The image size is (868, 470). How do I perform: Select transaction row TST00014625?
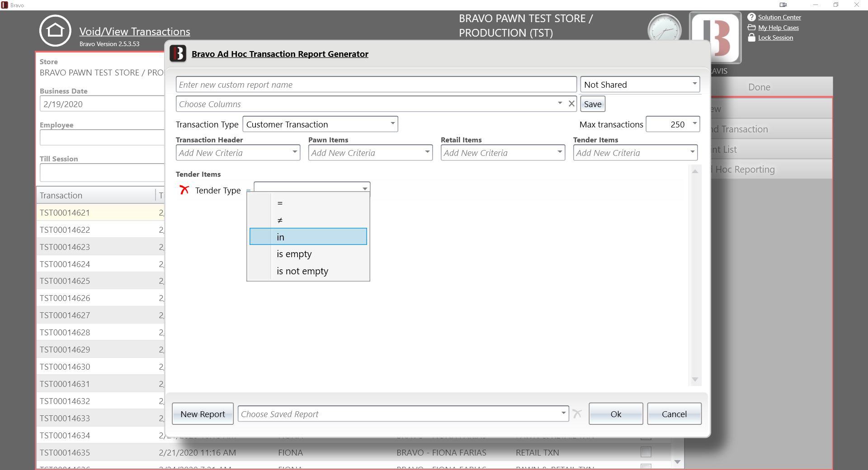(x=100, y=281)
